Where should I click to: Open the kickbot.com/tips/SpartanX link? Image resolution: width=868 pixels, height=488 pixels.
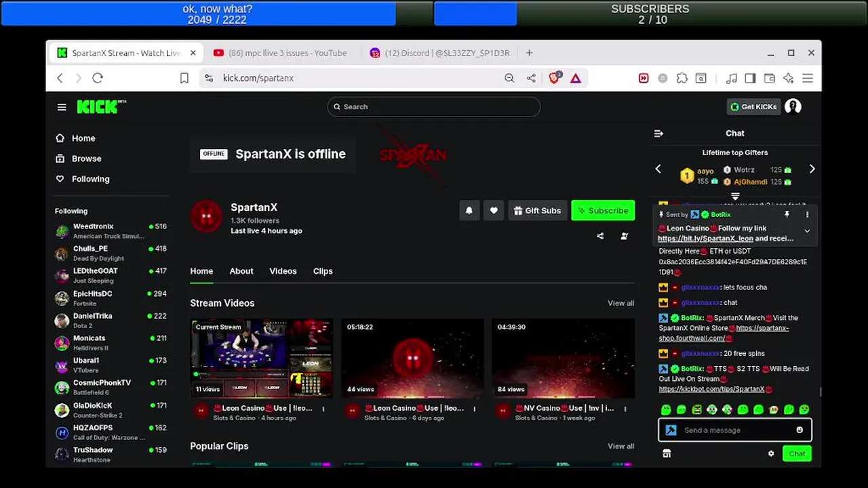point(711,390)
